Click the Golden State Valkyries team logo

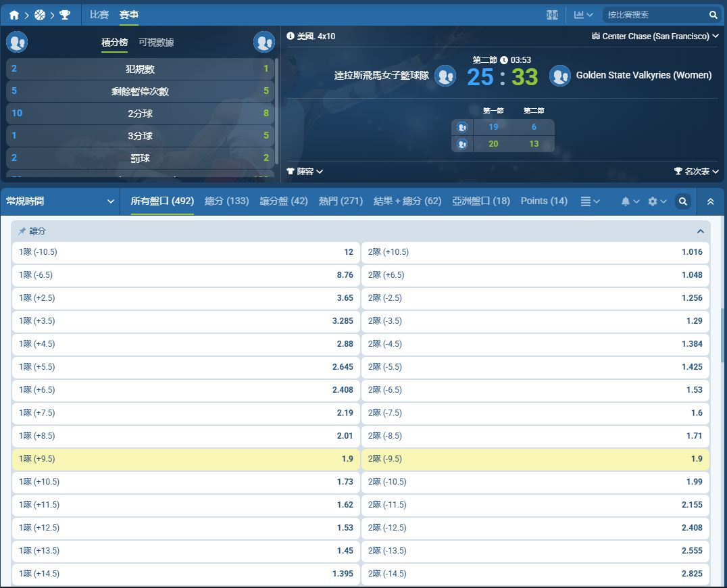pyautogui.click(x=560, y=76)
